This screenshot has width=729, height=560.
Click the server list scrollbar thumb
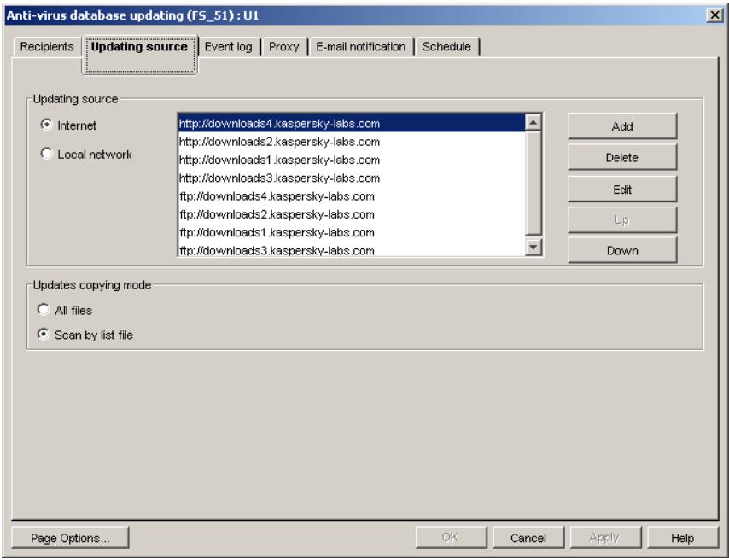point(534,183)
